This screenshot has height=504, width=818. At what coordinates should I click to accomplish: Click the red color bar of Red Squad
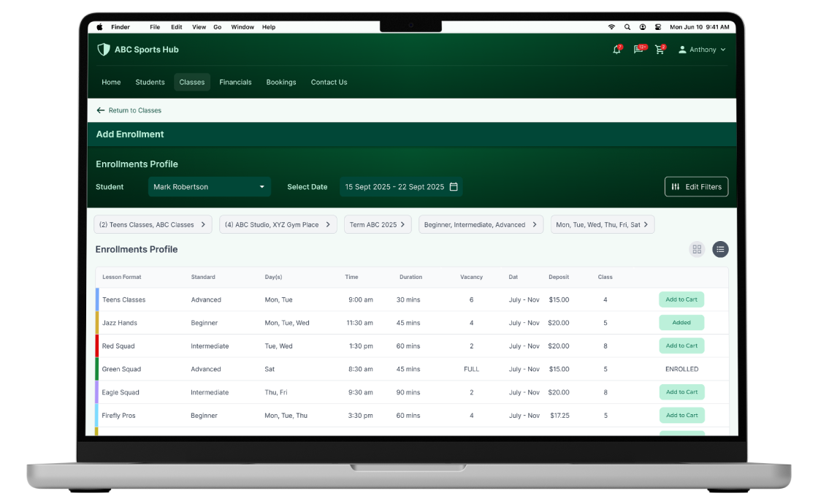(97, 346)
